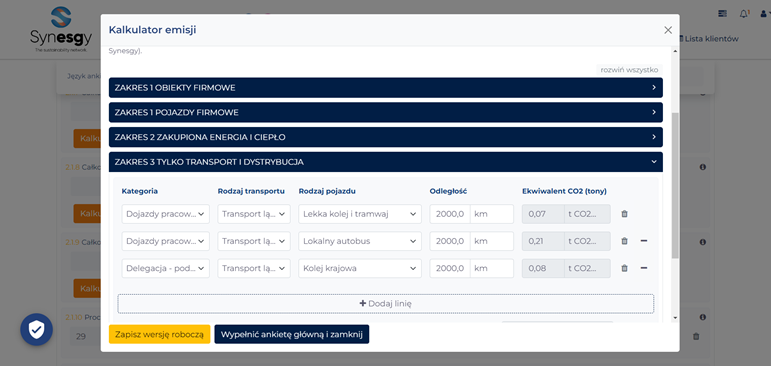This screenshot has height=366, width=771.
Task: Open Lokalny autobus vehicle dropdown
Action: (360, 241)
